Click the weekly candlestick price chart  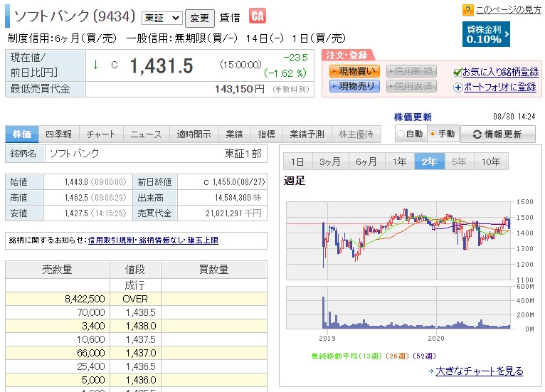pos(400,240)
